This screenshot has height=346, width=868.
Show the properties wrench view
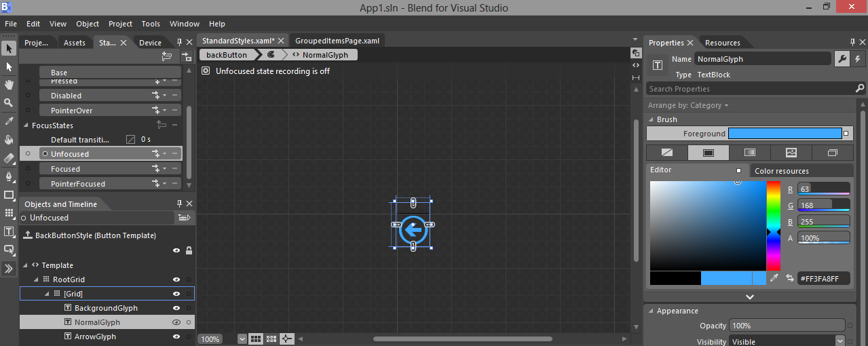pos(842,59)
